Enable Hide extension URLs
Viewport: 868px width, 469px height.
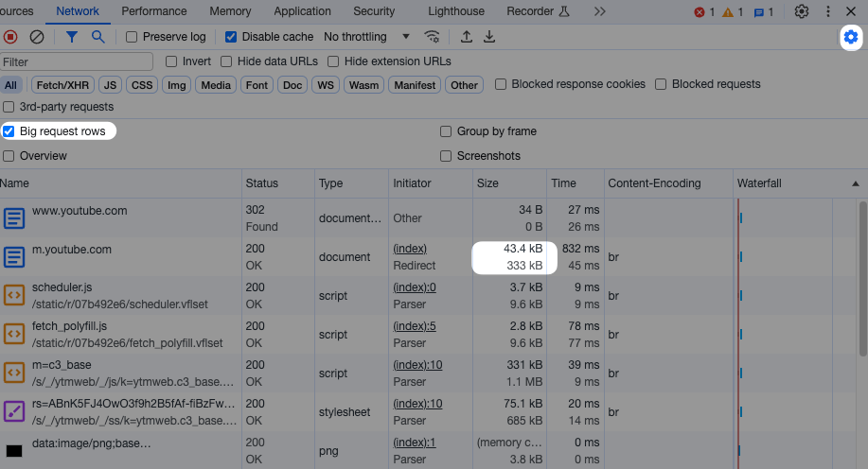(x=332, y=61)
